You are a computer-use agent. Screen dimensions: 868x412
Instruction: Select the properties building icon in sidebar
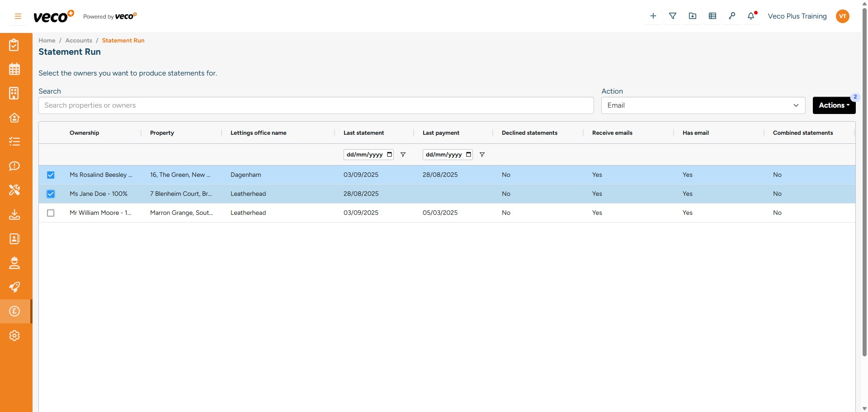coord(14,93)
